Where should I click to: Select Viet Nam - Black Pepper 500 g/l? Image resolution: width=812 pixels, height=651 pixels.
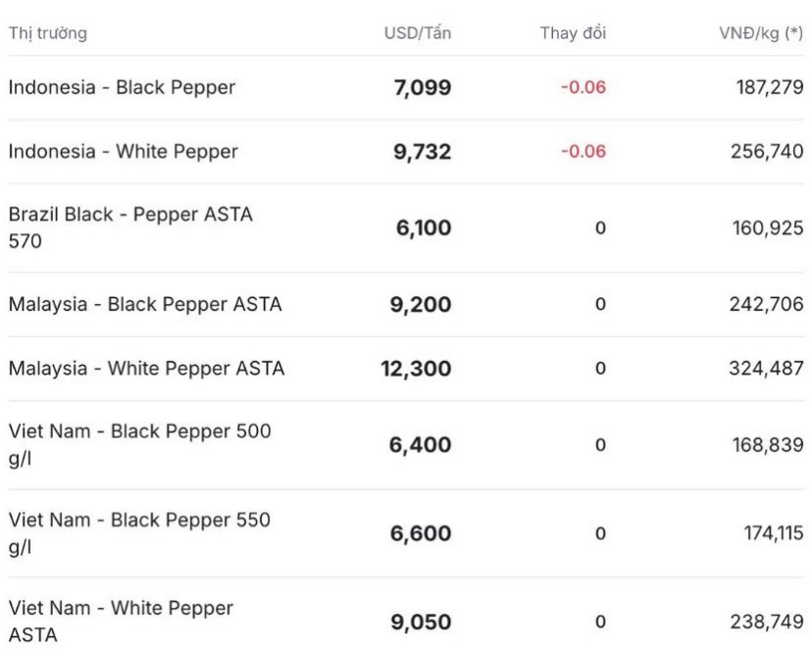point(140,444)
